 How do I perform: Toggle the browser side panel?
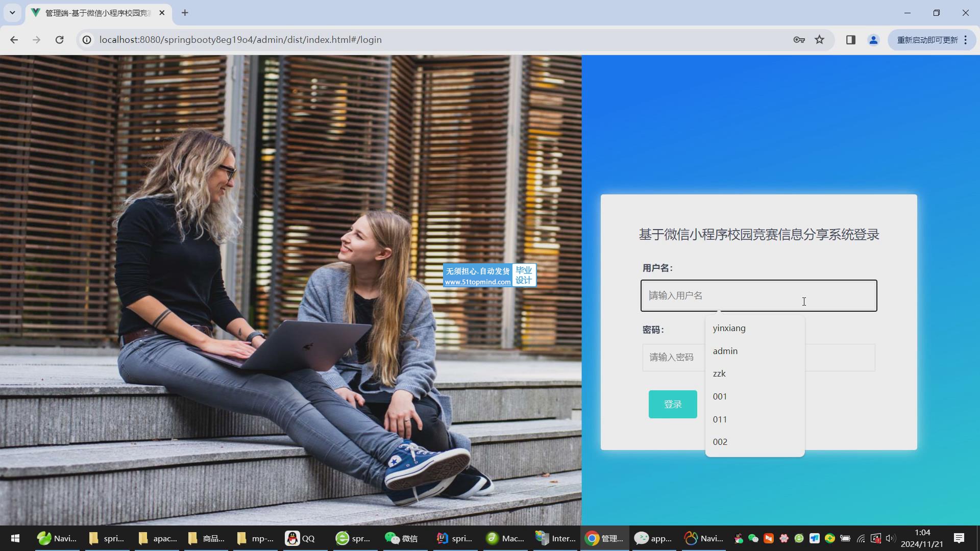850,40
